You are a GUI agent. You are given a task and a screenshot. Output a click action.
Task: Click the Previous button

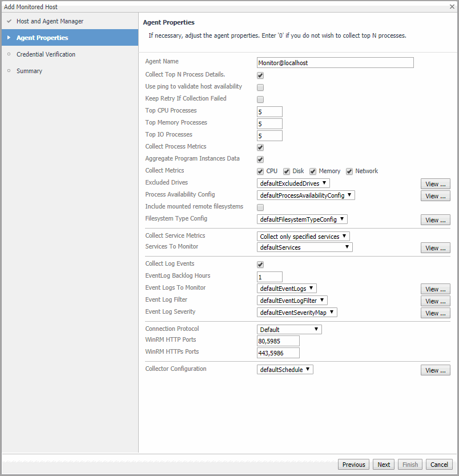[353, 465]
